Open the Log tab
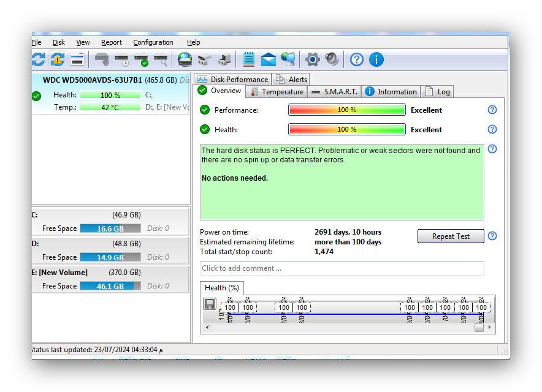542x392 pixels. [438, 91]
